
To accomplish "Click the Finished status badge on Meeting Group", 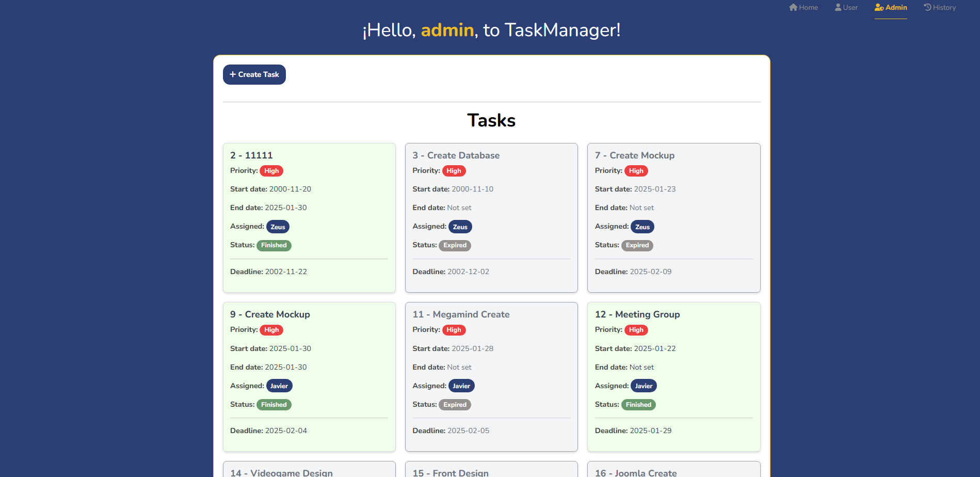I will (x=638, y=405).
